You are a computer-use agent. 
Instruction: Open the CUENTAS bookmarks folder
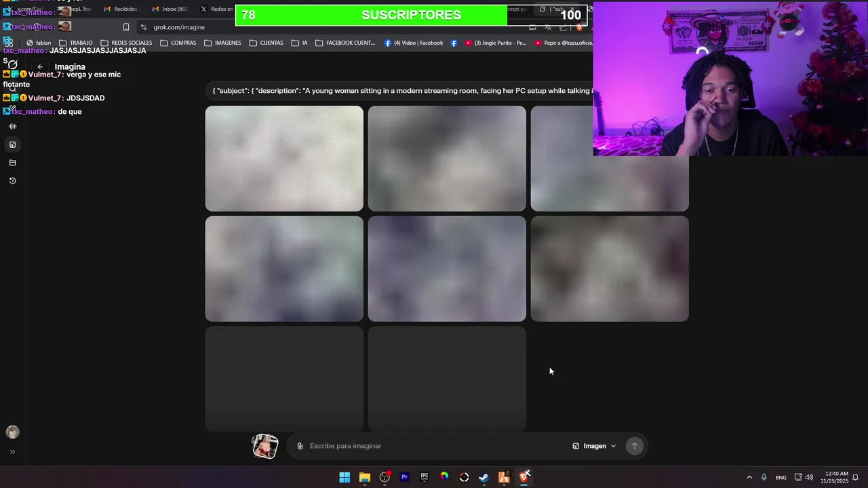pos(267,43)
